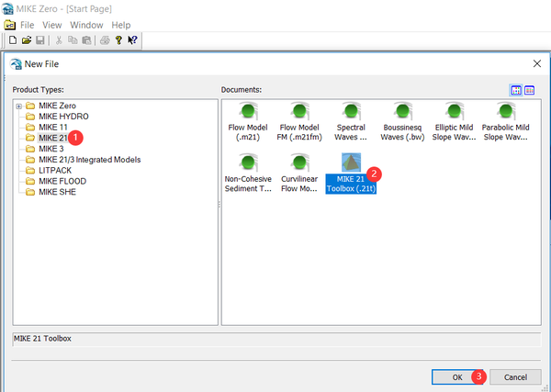Select the Flow Model (.m21) document icon

[248, 111]
